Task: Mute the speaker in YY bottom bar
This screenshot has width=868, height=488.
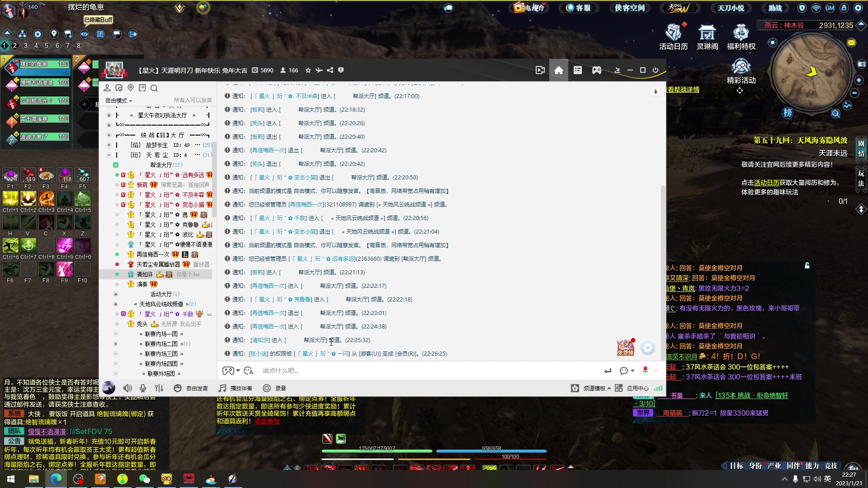Action: point(127,388)
